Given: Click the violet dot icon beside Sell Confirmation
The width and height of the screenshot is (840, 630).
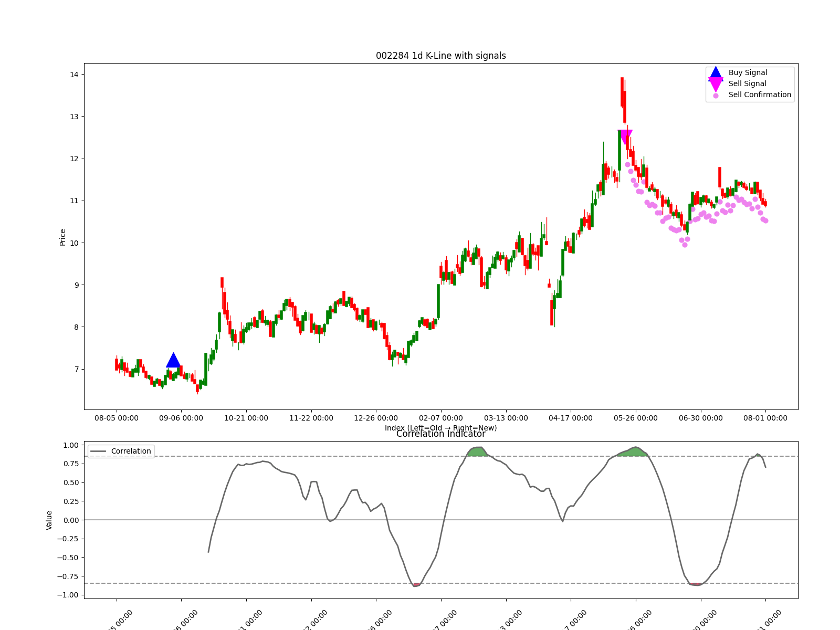Looking at the screenshot, I should pyautogui.click(x=716, y=96).
